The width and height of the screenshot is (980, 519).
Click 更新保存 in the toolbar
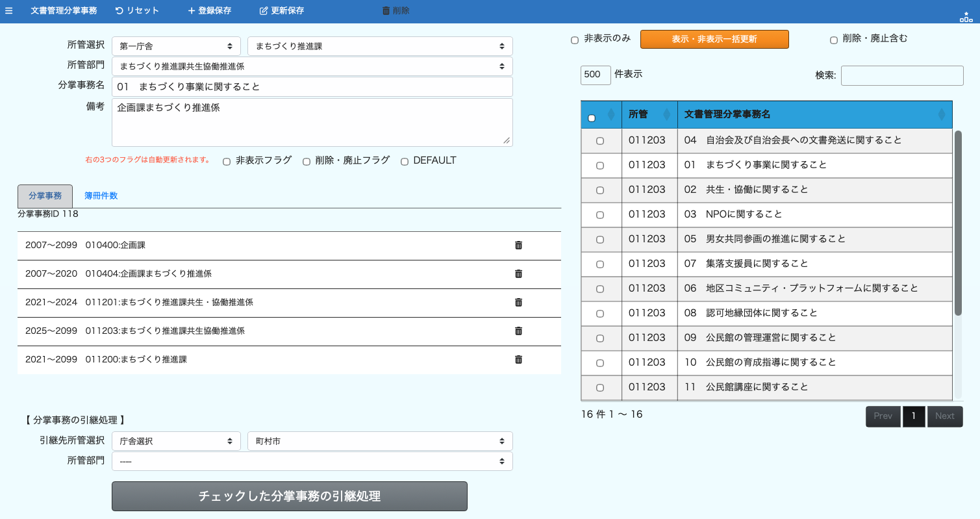coord(282,10)
